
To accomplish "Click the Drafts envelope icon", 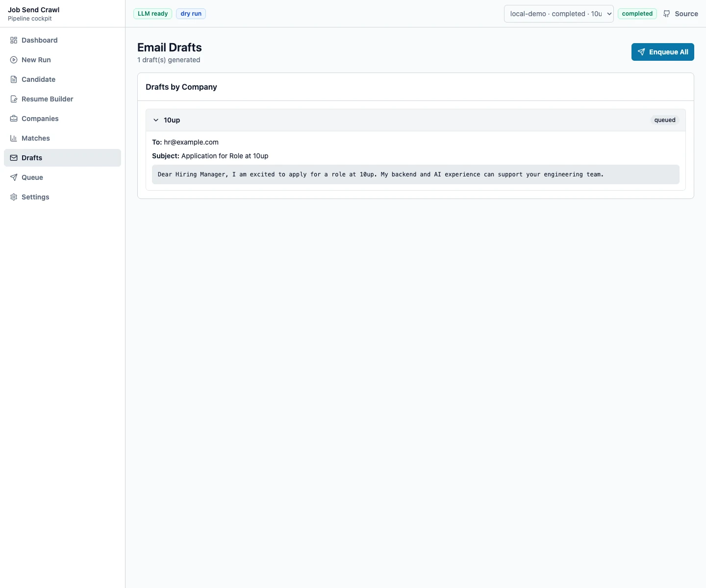I will (x=14, y=158).
